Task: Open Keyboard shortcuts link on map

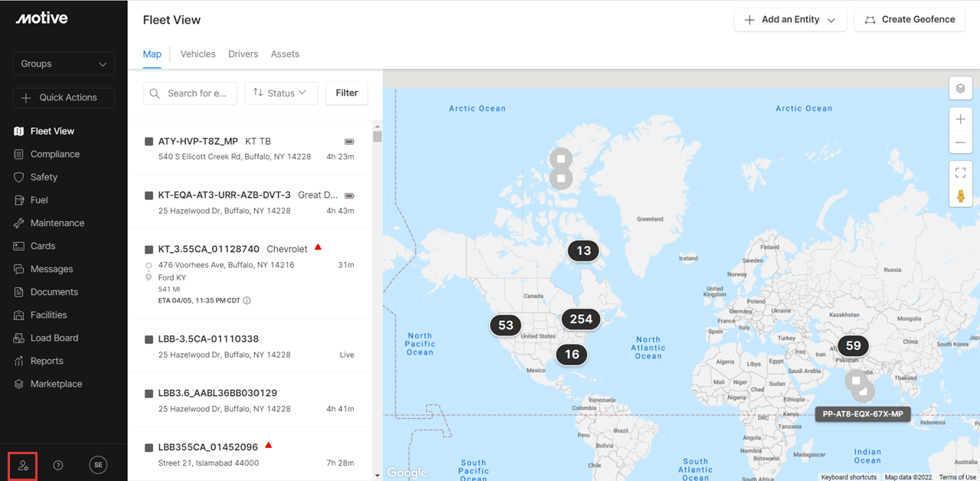Action: click(848, 477)
